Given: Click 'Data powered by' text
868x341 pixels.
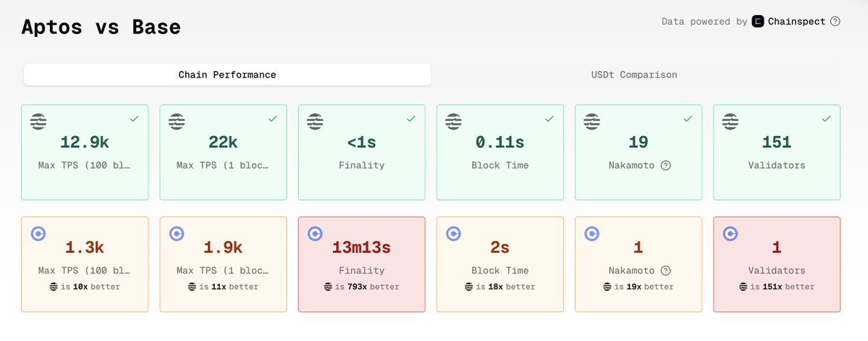Looking at the screenshot, I should click(x=704, y=22).
